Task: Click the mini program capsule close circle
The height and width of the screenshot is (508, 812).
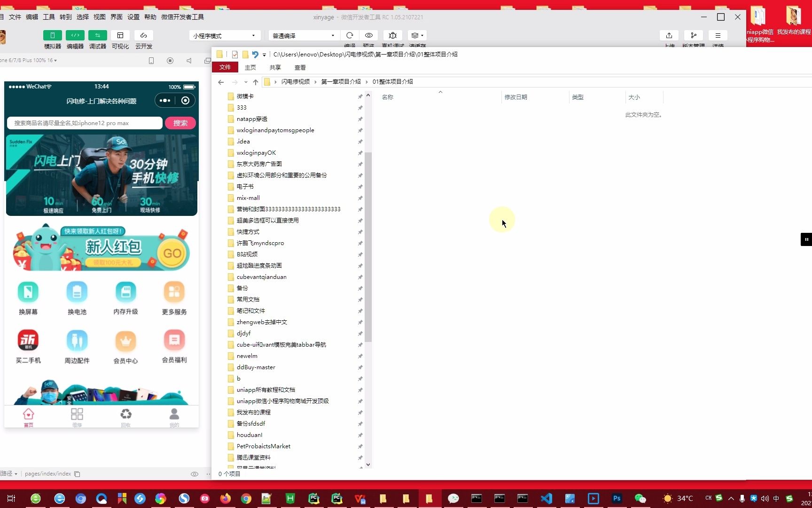Action: pyautogui.click(x=186, y=101)
